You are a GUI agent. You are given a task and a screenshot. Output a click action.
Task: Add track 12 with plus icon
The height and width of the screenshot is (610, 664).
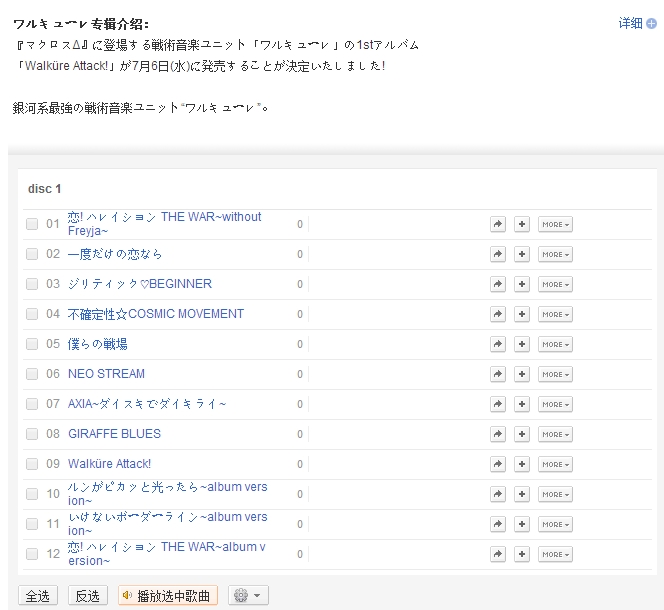522,554
